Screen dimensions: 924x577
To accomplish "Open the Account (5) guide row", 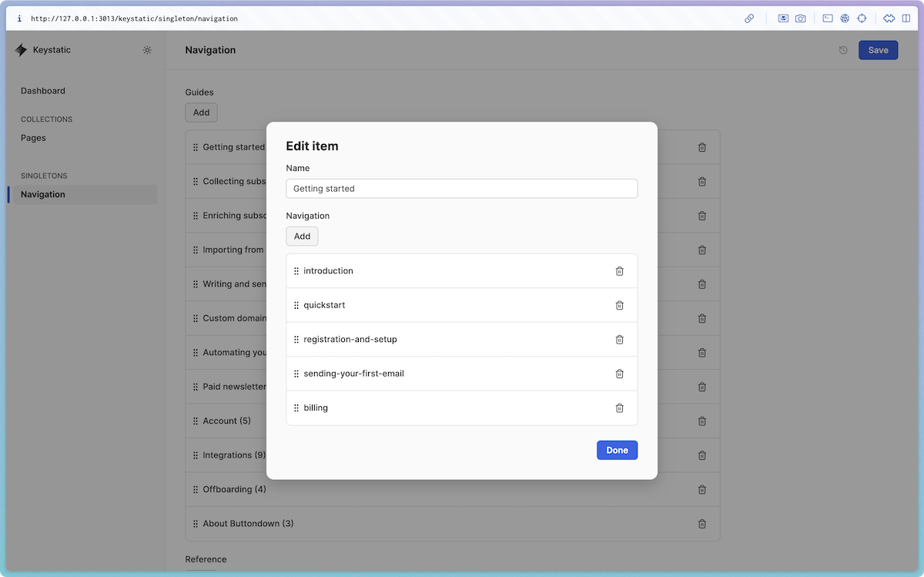I will (x=453, y=421).
